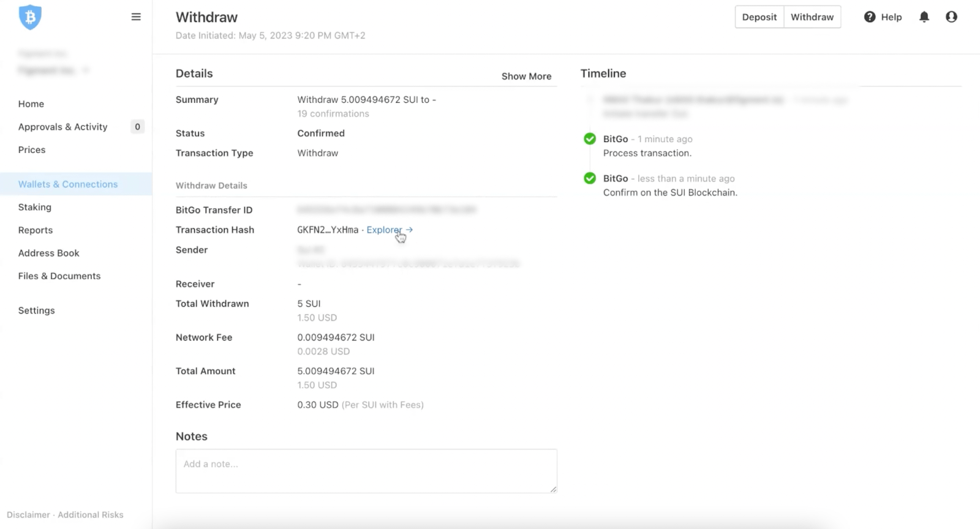Expand the organization dropdown in sidebar

[85, 70]
